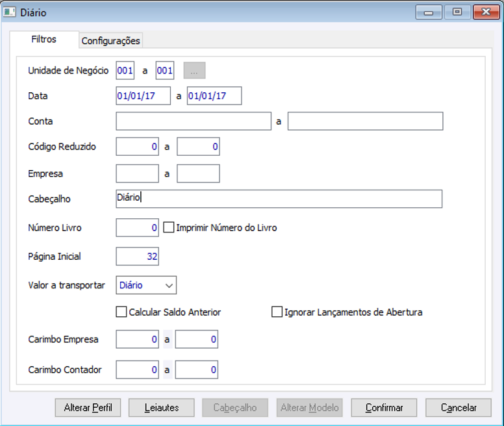Check Calcular Saldo Anterior
The width and height of the screenshot is (504, 426).
tap(121, 312)
